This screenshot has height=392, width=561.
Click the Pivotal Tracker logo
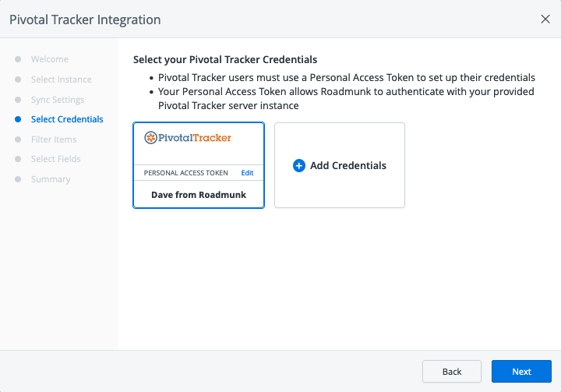point(188,138)
